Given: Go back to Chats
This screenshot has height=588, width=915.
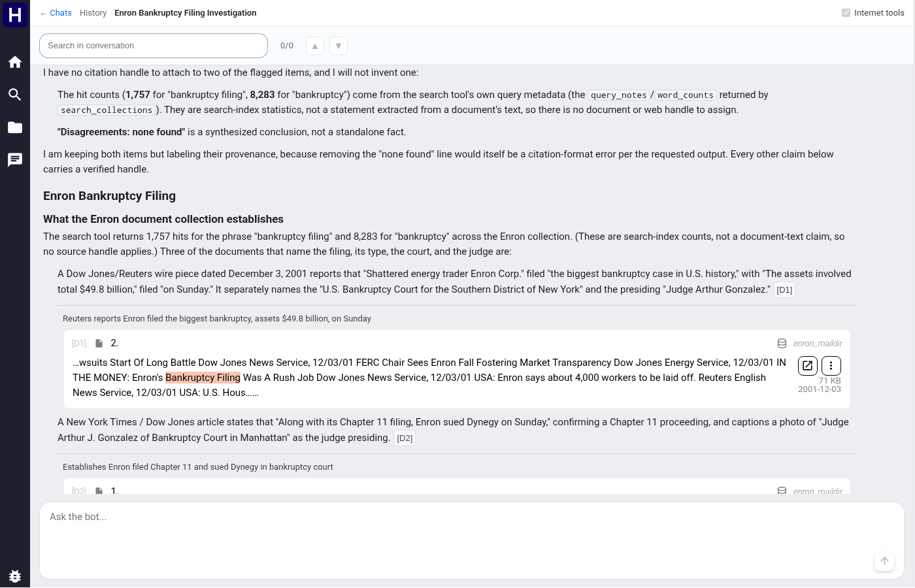Looking at the screenshot, I should click(x=56, y=13).
